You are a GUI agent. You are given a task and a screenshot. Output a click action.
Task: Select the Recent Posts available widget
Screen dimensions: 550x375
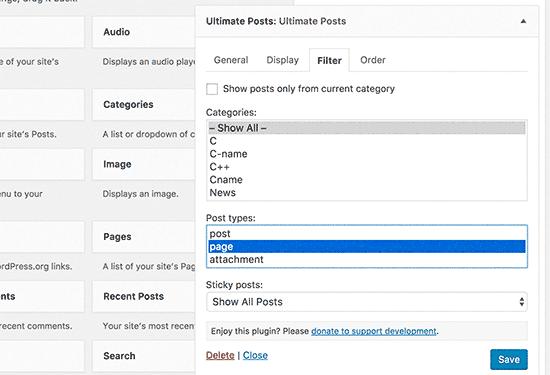tap(143, 296)
